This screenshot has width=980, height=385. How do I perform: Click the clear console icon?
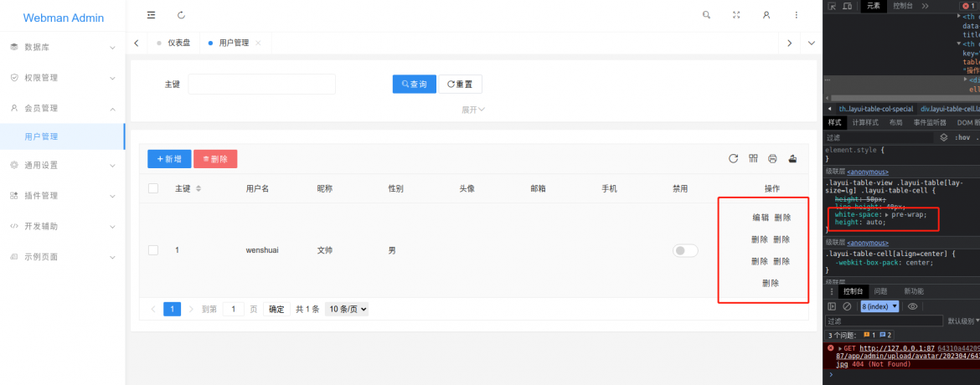pyautogui.click(x=847, y=306)
